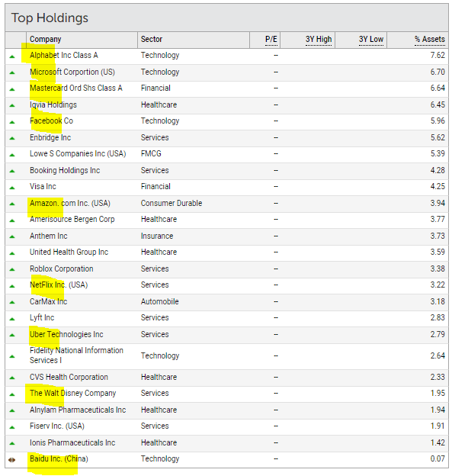This screenshot has width=452, height=476.
Task: Select company name Alphabet Inc Class A
Action: click(64, 55)
